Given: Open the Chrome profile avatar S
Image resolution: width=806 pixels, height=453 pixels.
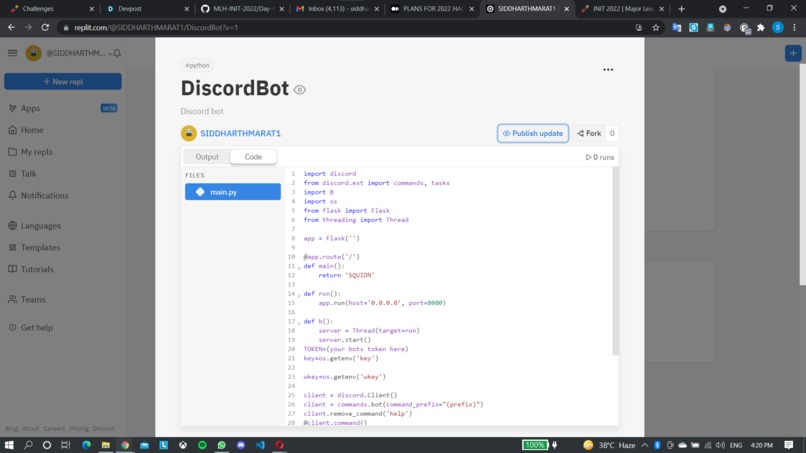Looking at the screenshot, I should click(x=778, y=28).
